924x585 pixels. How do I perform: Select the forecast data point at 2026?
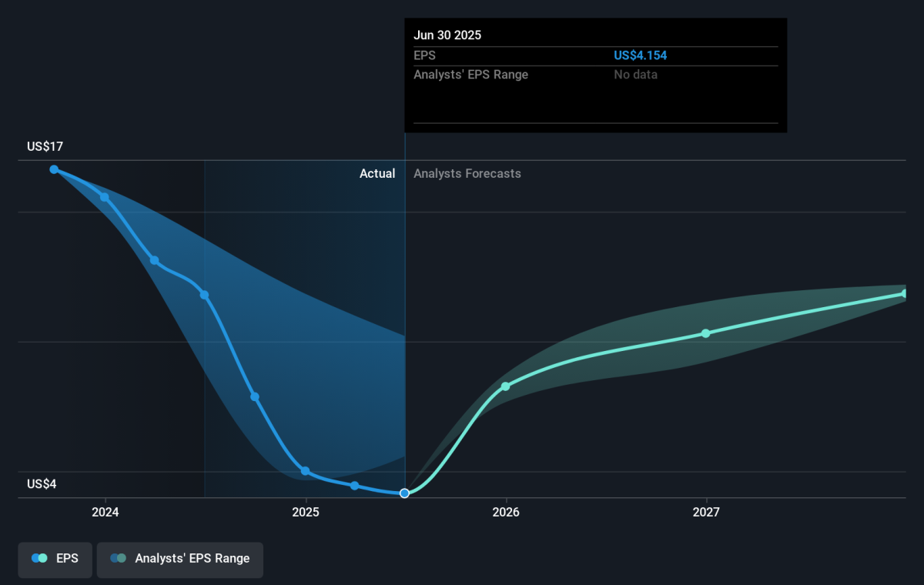505,386
